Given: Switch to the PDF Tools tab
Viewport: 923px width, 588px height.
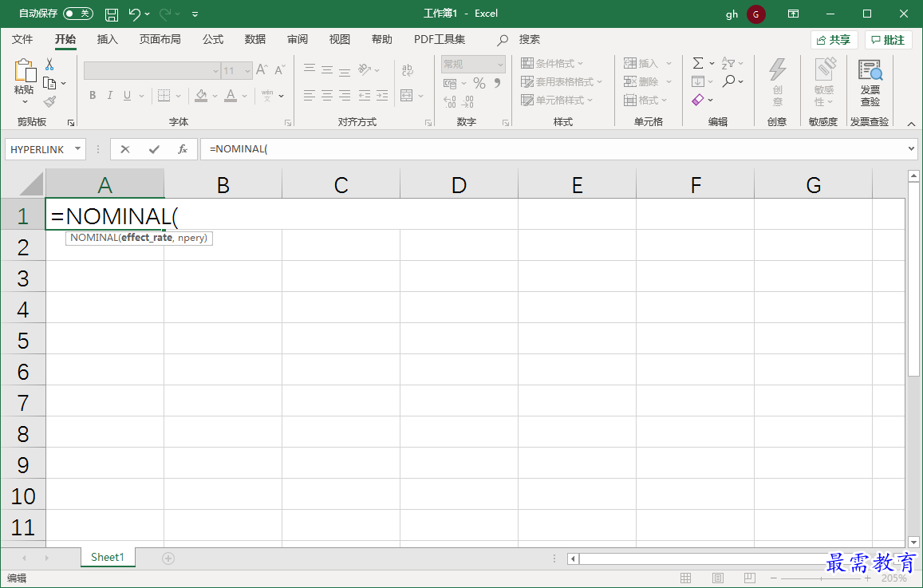Looking at the screenshot, I should coord(439,39).
